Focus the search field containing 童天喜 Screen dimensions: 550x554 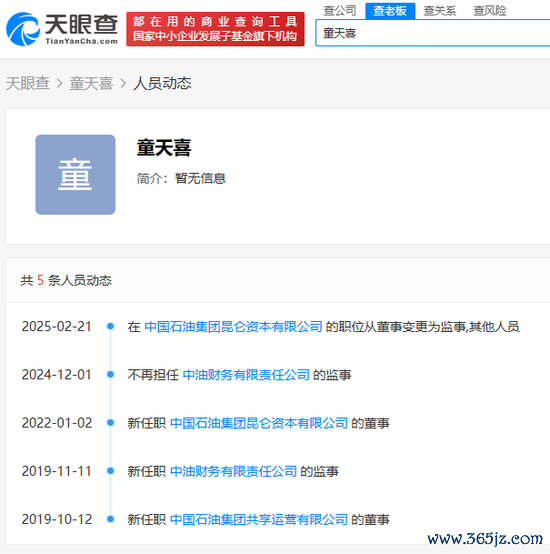432,33
